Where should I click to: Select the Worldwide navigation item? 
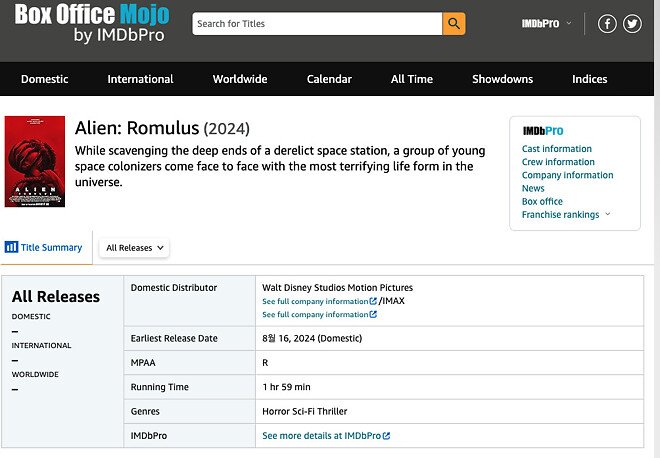point(240,79)
